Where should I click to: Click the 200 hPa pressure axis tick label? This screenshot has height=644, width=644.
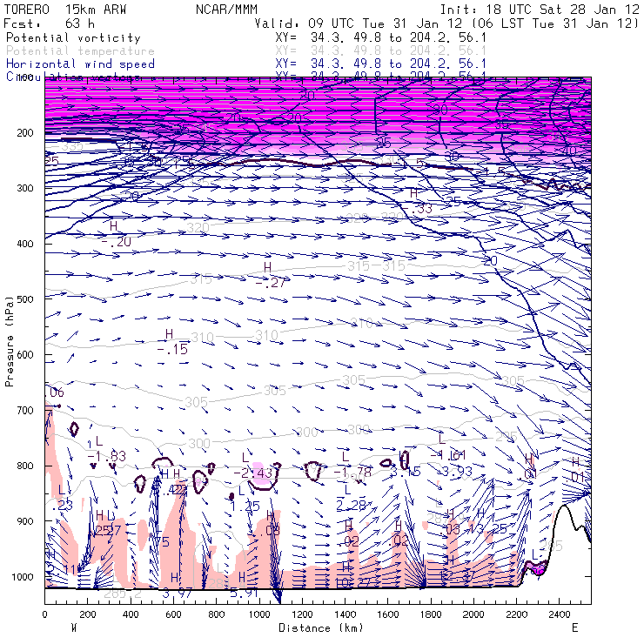(24, 132)
